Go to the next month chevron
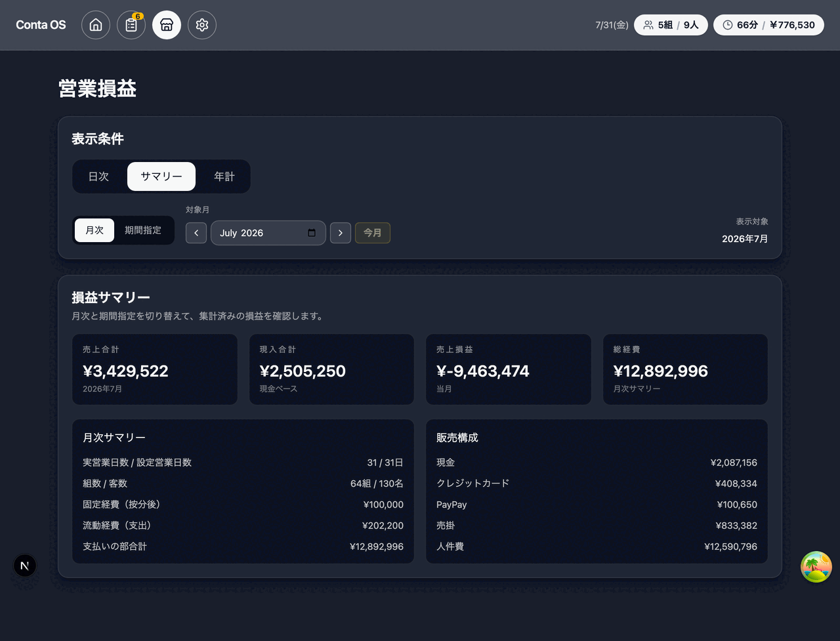840x641 pixels. coord(341,233)
